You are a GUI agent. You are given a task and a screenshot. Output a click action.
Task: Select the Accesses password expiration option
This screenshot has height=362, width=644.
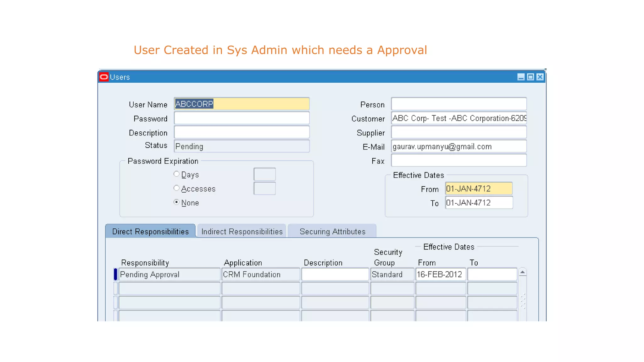(176, 188)
